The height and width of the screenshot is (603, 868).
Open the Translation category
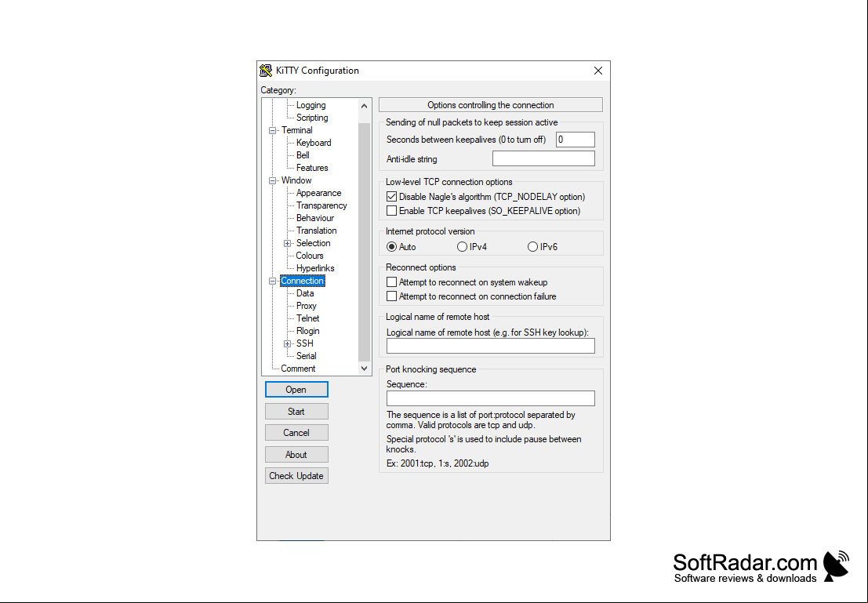(x=316, y=231)
